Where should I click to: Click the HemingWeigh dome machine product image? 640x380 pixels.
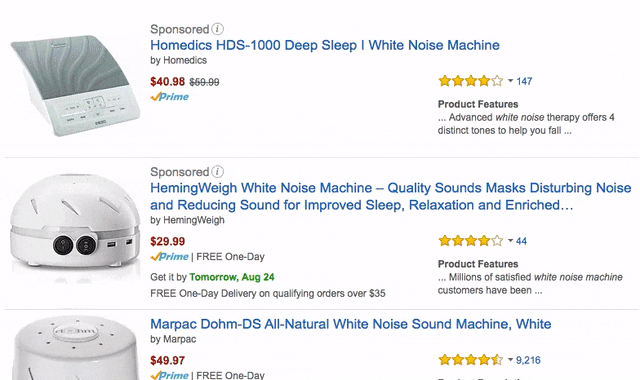tap(75, 227)
